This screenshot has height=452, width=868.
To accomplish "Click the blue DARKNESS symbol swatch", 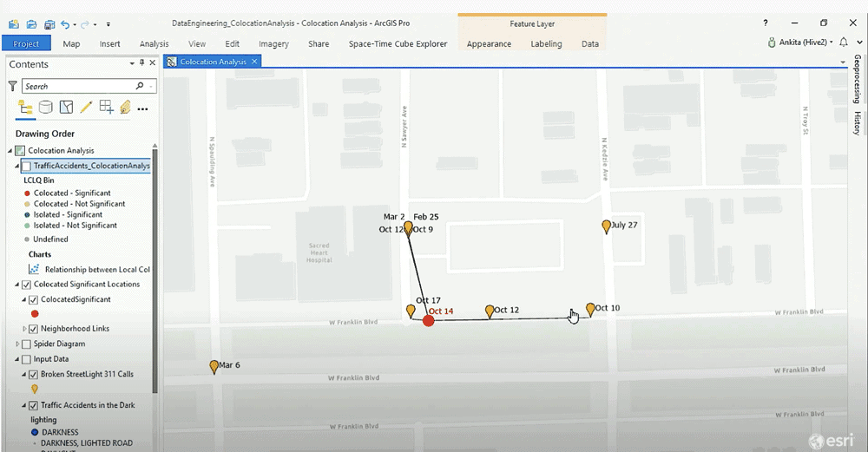I will [35, 432].
